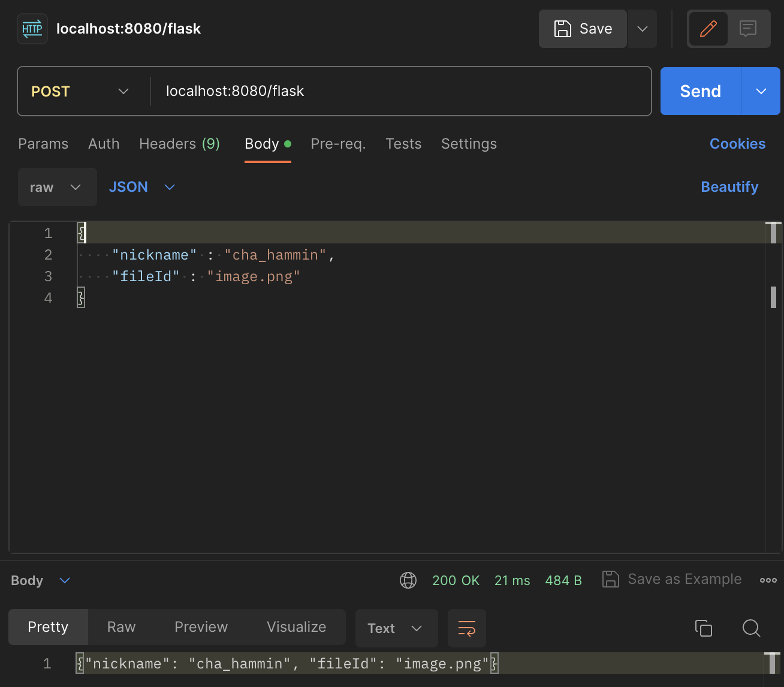Viewport: 784px width, 687px height.
Task: Open the Send options dropdown arrow
Action: 761,91
